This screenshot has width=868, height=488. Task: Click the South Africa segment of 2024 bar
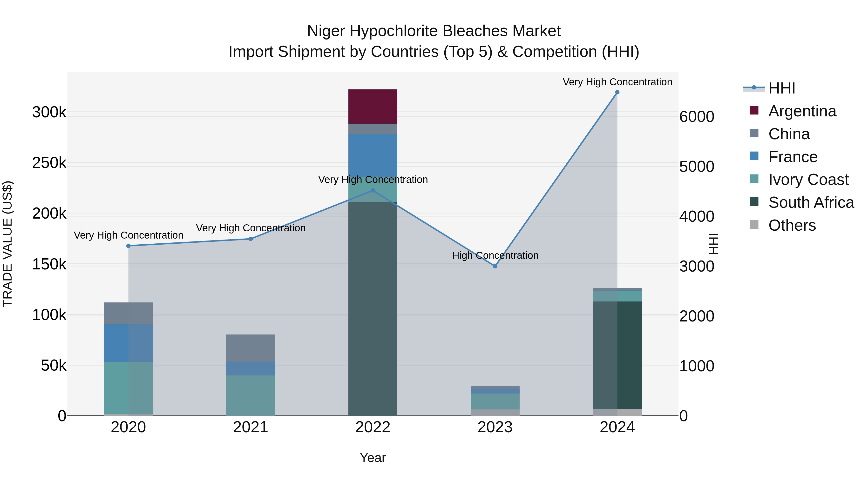coord(617,355)
